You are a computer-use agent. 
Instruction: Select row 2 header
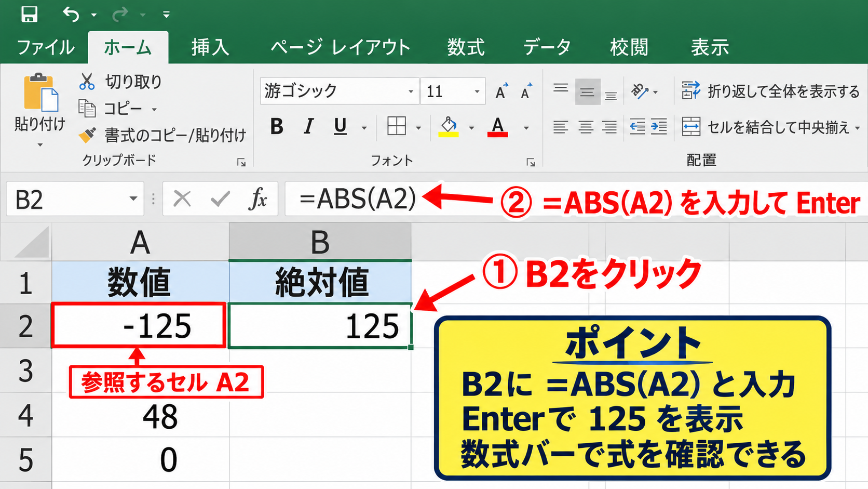[x=26, y=326]
